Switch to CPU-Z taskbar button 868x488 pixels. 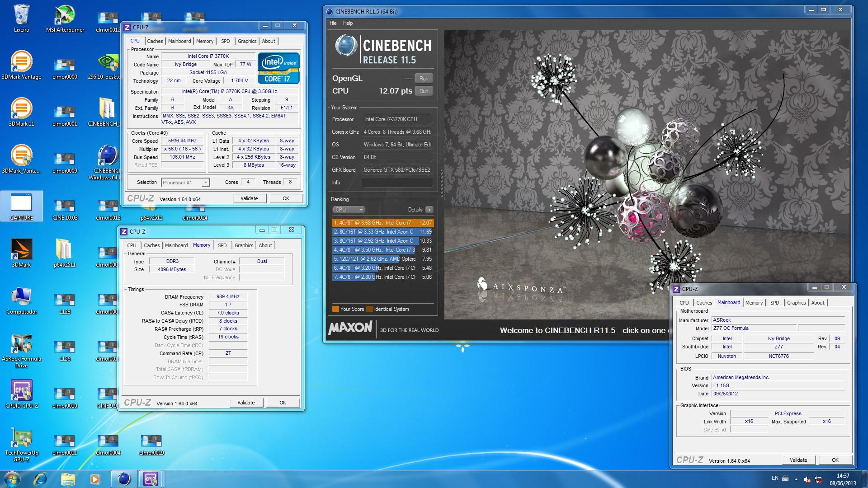[151, 479]
